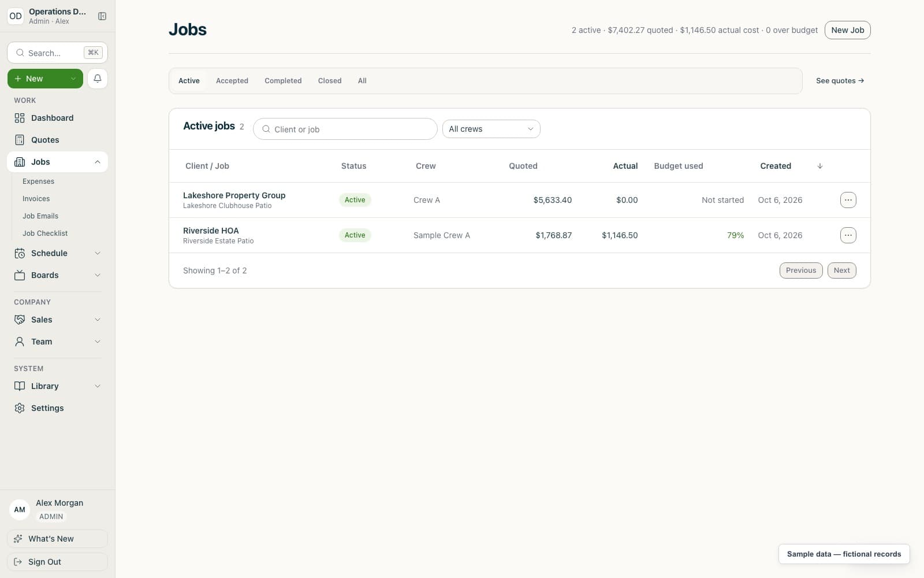Click Alex Morgan profile name
924x578 pixels.
coord(59,503)
